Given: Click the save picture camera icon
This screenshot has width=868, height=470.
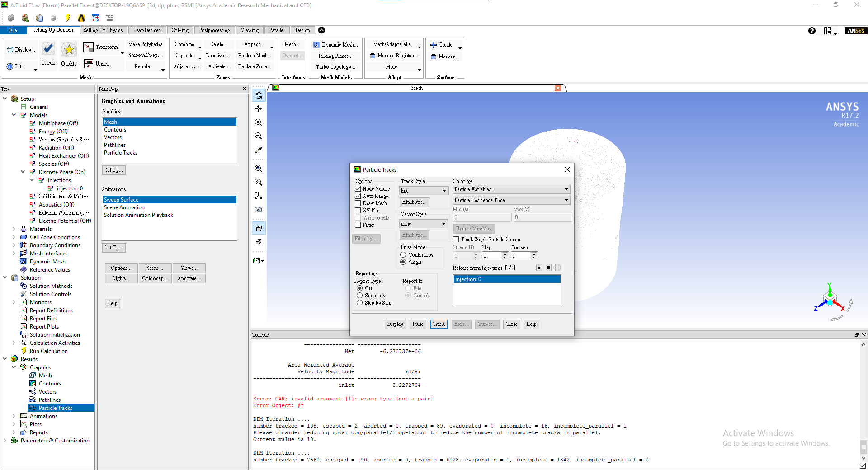Looking at the screenshot, I should coord(259,209).
